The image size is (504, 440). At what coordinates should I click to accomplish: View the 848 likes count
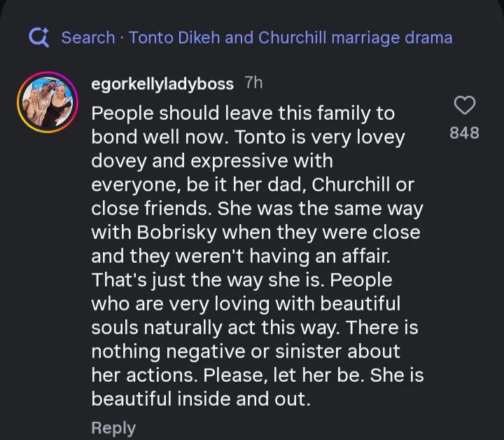465,132
